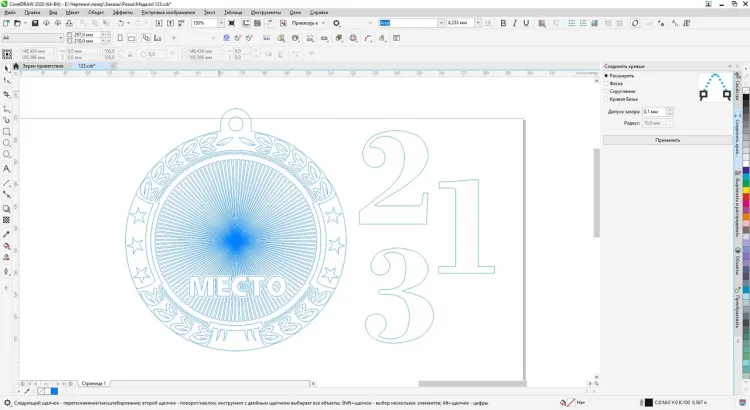Click the bulleted list icon

click(572, 23)
